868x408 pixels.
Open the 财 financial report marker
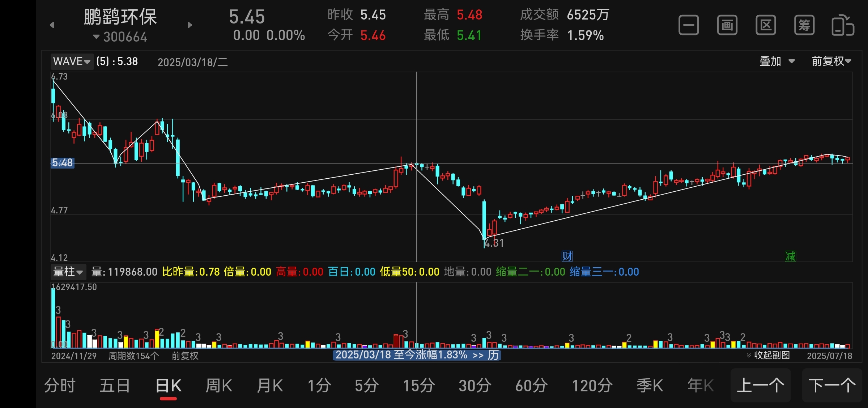[x=567, y=256]
